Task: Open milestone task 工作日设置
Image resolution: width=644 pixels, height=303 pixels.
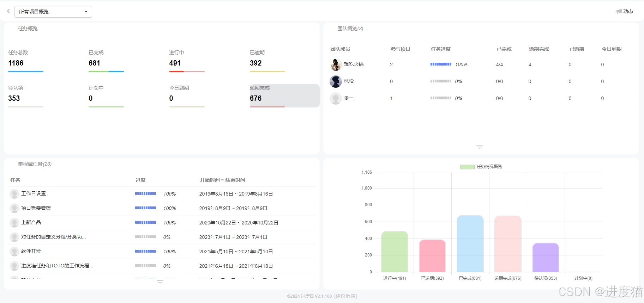Action: click(34, 193)
